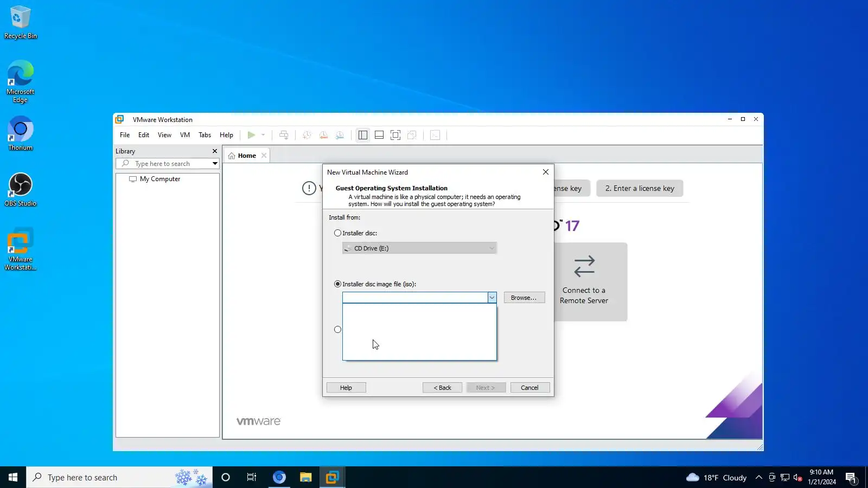Image resolution: width=868 pixels, height=488 pixels.
Task: Close the New Virtual Machine Wizard dialog
Action: coord(546,172)
